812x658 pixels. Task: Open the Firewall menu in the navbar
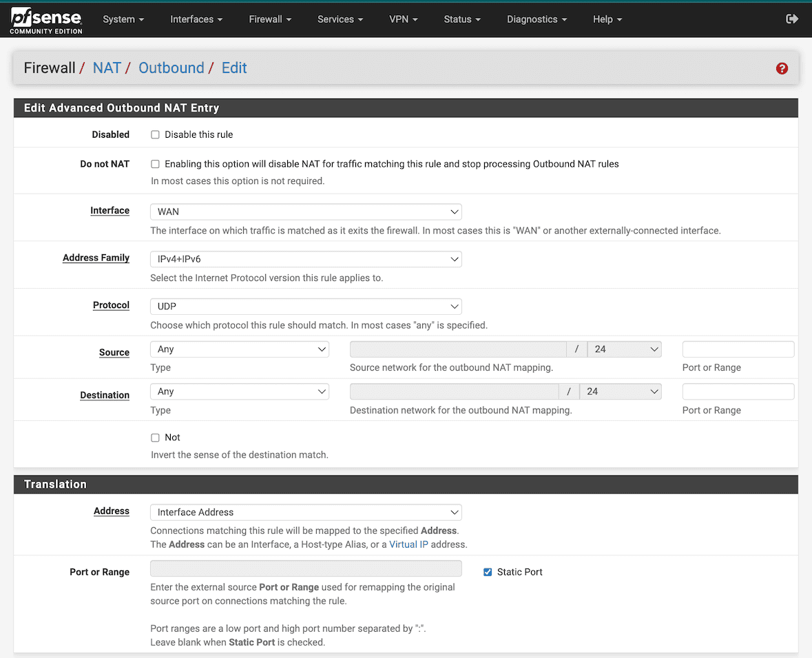[x=269, y=19]
